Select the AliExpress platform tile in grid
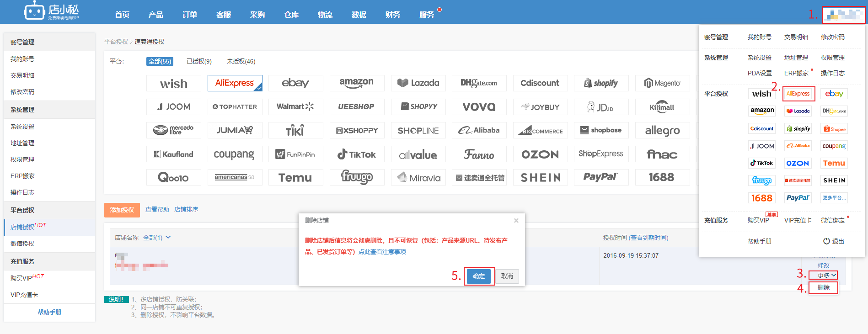This screenshot has height=334, width=868. [x=235, y=83]
